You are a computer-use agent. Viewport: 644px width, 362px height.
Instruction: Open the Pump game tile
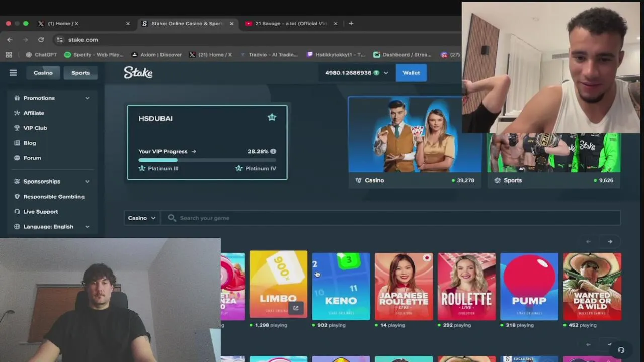pyautogui.click(x=529, y=287)
